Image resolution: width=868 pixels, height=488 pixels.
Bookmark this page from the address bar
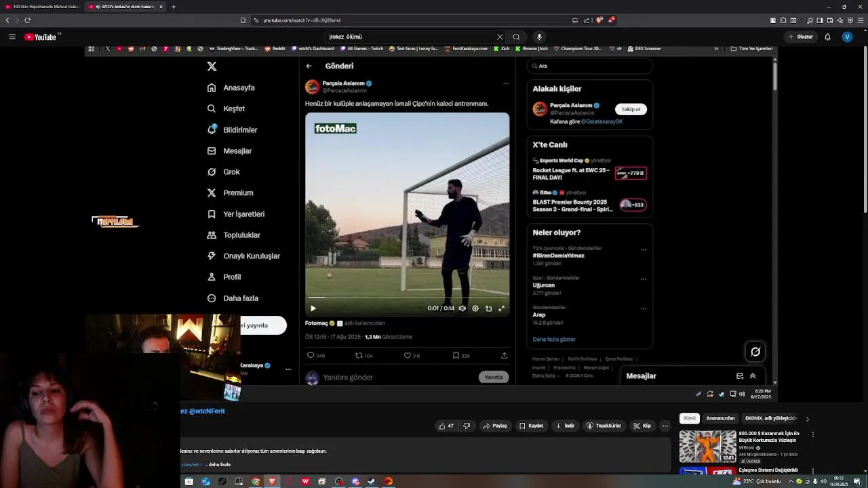coord(243,20)
